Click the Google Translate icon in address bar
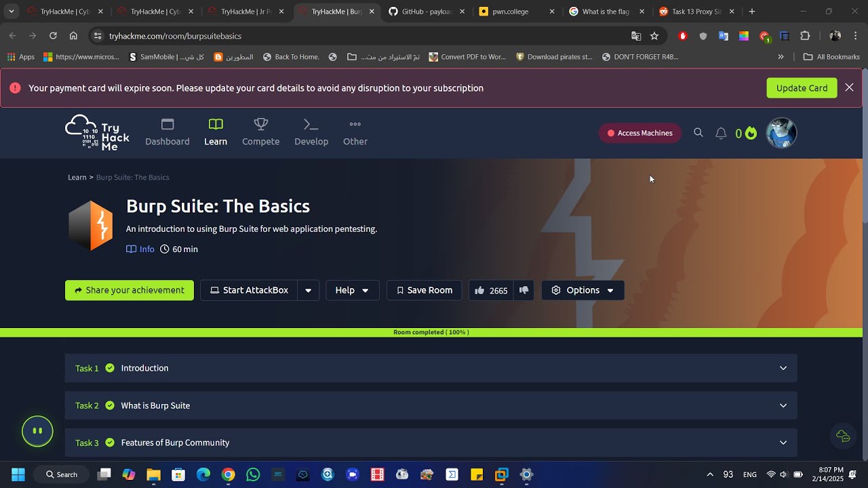868x488 pixels. pos(636,36)
